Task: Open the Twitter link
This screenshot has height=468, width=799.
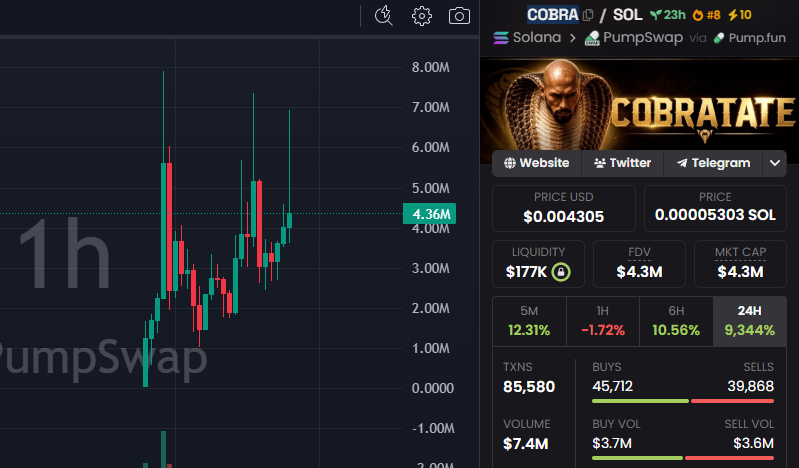Action: click(x=622, y=163)
